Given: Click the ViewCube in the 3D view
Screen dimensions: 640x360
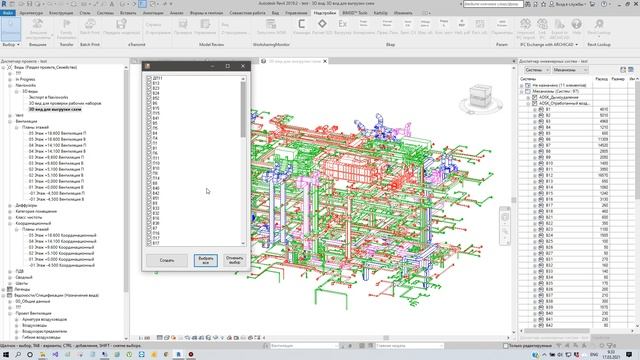Looking at the screenshot, I should tap(480, 96).
